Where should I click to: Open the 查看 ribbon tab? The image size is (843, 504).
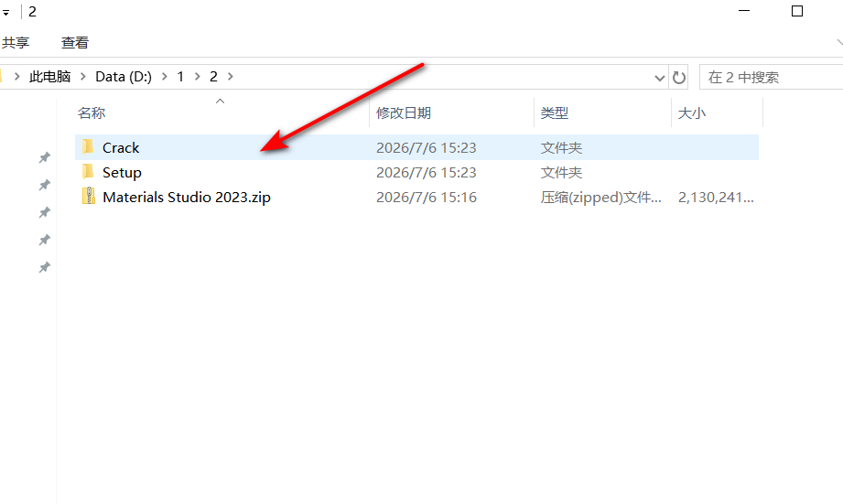click(x=75, y=42)
